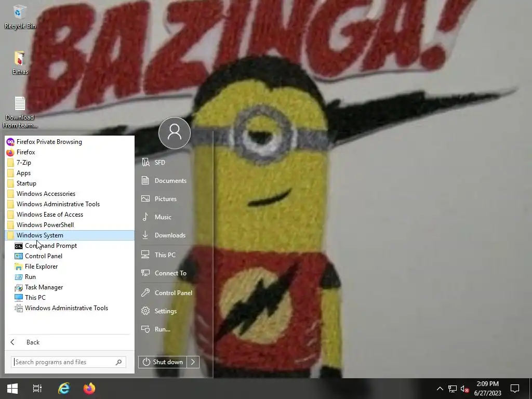
Task: Open Control Panel in the right pane
Action: [x=176, y=293]
